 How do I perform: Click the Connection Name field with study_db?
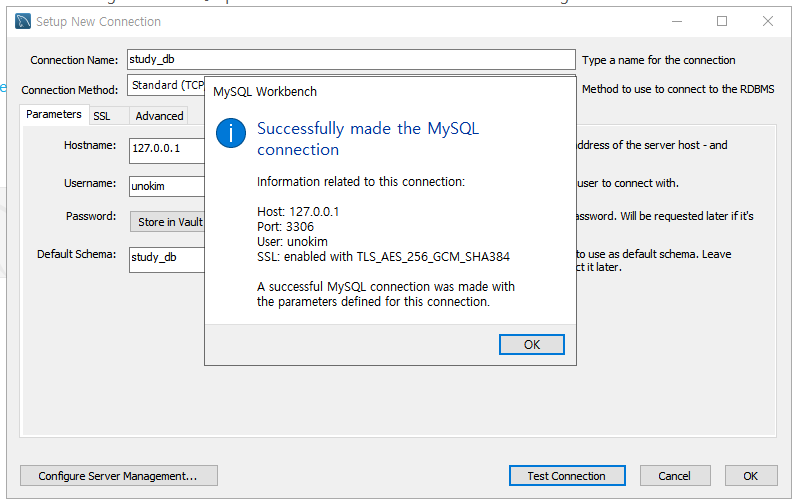click(x=351, y=59)
